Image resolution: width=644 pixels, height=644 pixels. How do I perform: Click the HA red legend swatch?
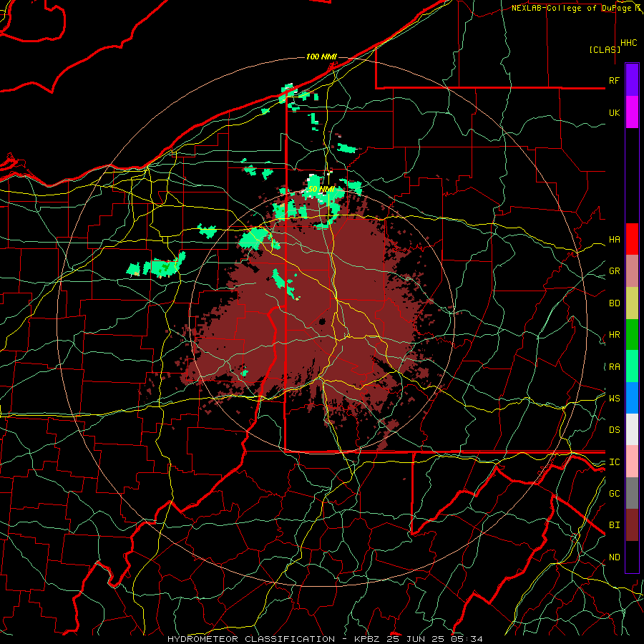point(632,239)
